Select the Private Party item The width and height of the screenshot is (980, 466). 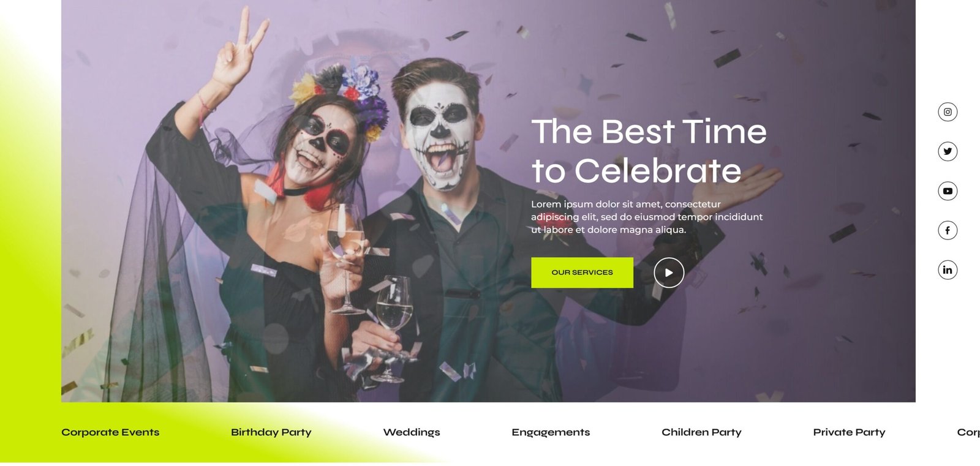point(849,432)
